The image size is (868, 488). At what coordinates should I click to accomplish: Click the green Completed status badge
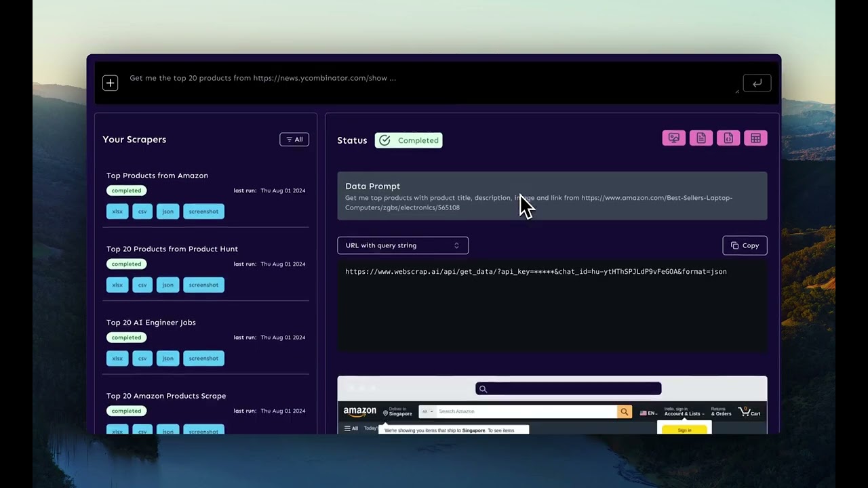[x=408, y=140]
